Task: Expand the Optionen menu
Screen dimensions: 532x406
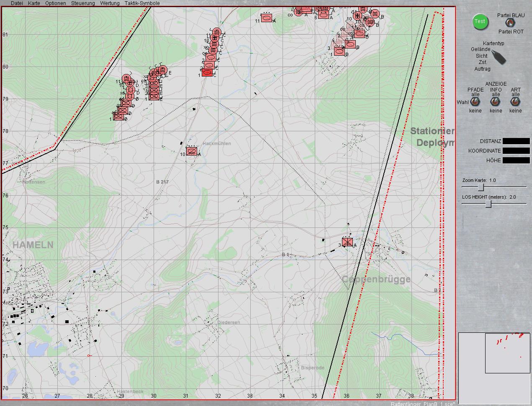Action: [x=56, y=3]
